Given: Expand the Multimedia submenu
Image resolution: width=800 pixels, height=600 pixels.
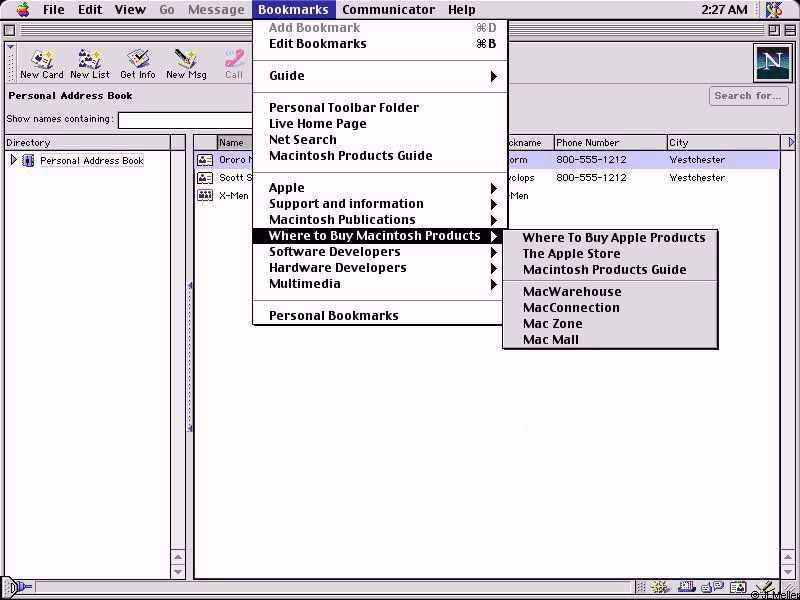Looking at the screenshot, I should point(493,284).
